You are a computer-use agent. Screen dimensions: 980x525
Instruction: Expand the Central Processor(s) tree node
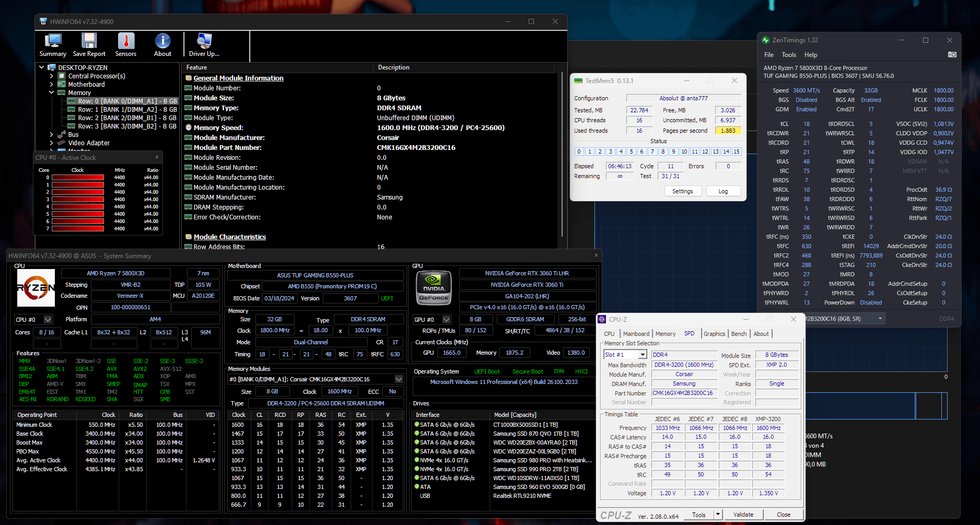click(51, 76)
